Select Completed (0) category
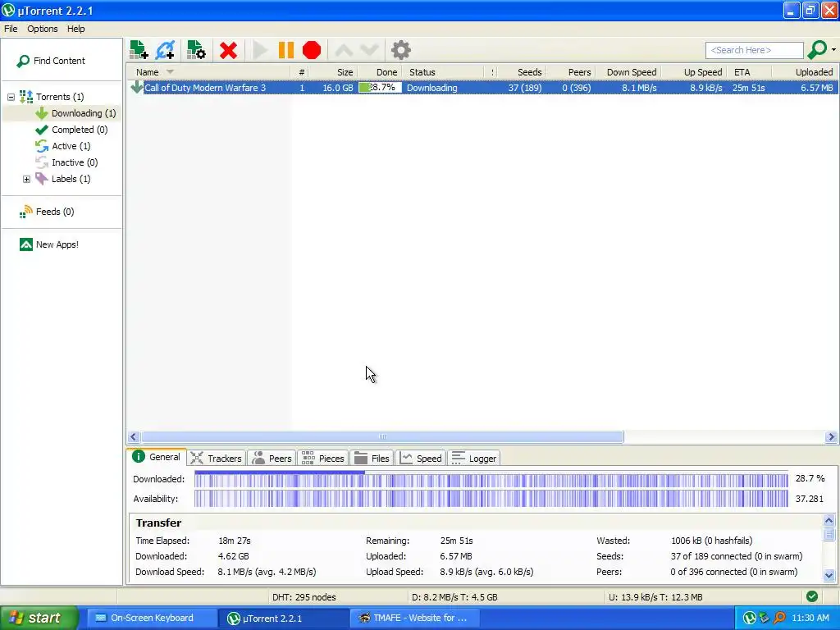 pos(71,130)
